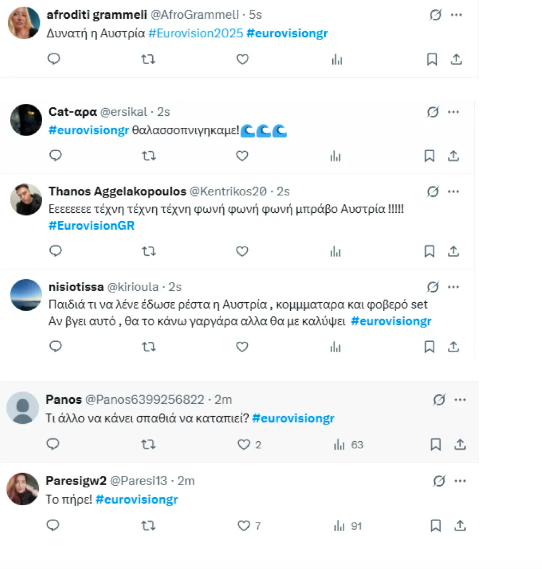Retweet Paresigw2's post
The height and width of the screenshot is (569, 542).
click(148, 525)
